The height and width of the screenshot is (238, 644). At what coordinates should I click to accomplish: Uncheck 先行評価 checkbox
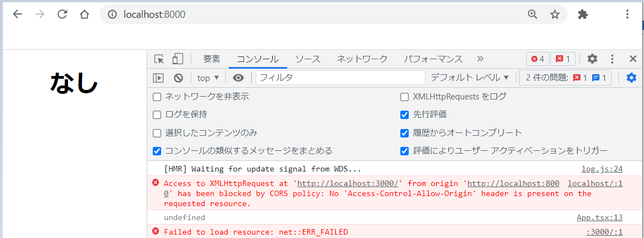405,115
